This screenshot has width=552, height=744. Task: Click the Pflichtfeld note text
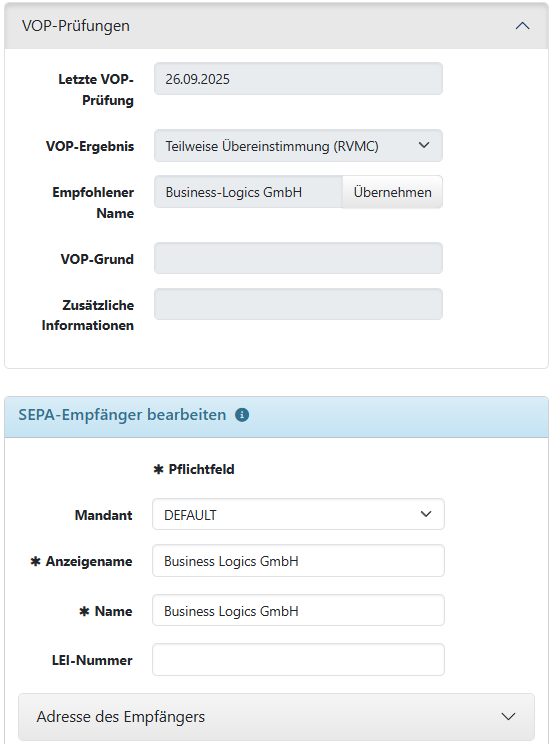pyautogui.click(x=194, y=469)
